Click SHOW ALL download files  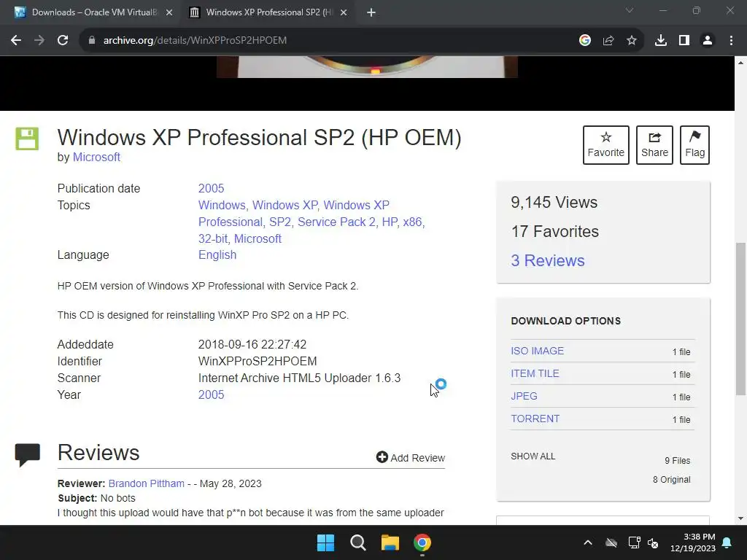(533, 456)
